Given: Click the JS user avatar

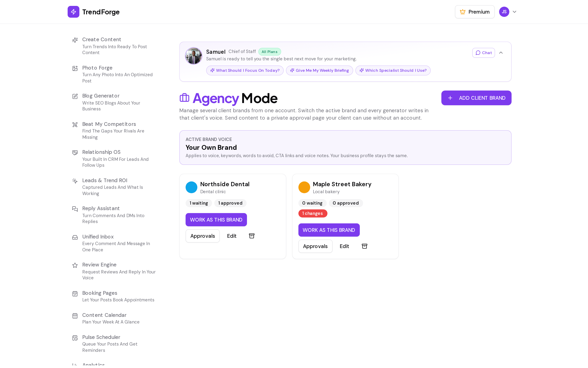Looking at the screenshot, I should [x=504, y=12].
